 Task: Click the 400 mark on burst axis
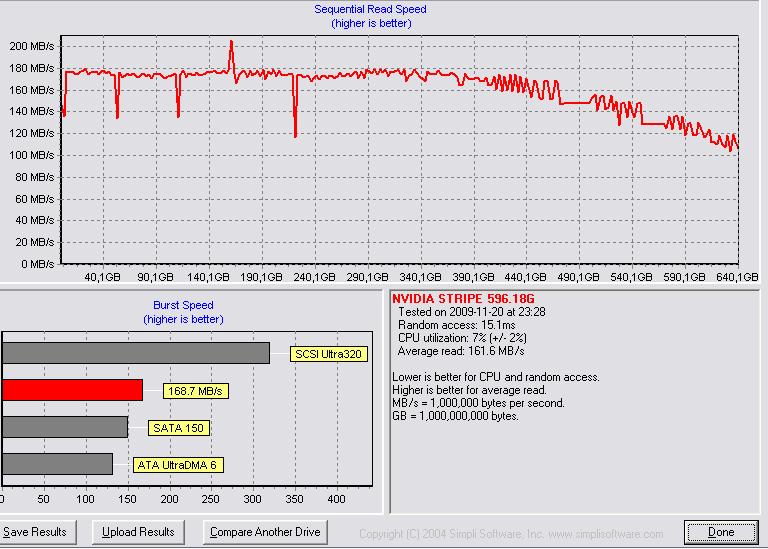click(336, 499)
